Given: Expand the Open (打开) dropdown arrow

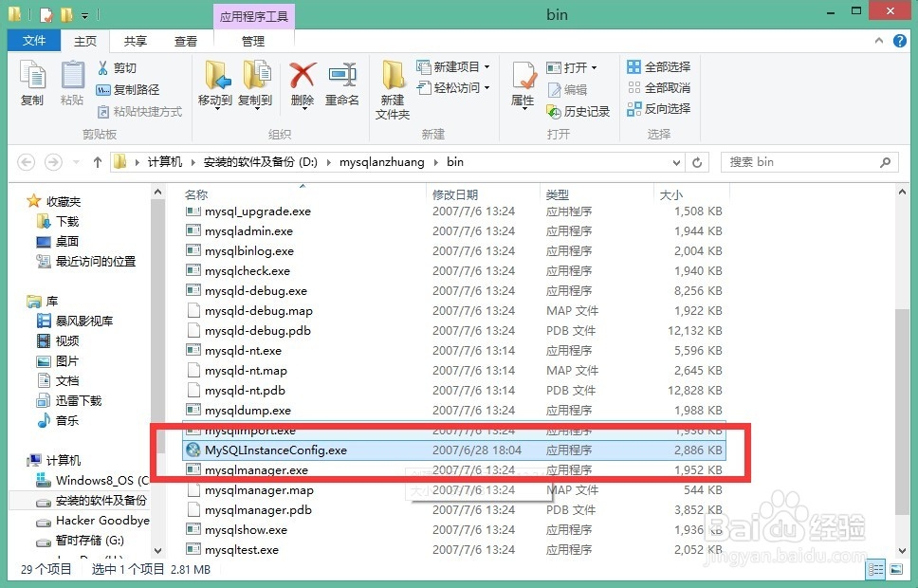Looking at the screenshot, I should click(594, 68).
